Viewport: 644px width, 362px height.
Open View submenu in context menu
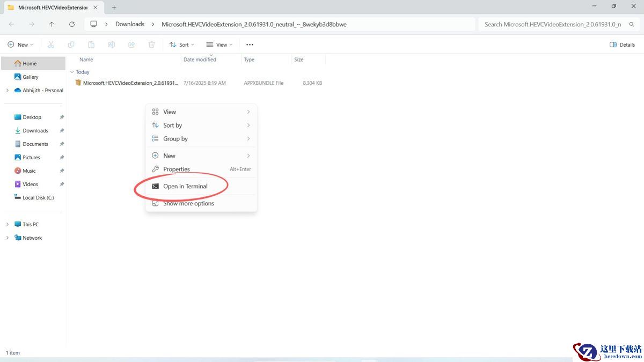201,112
